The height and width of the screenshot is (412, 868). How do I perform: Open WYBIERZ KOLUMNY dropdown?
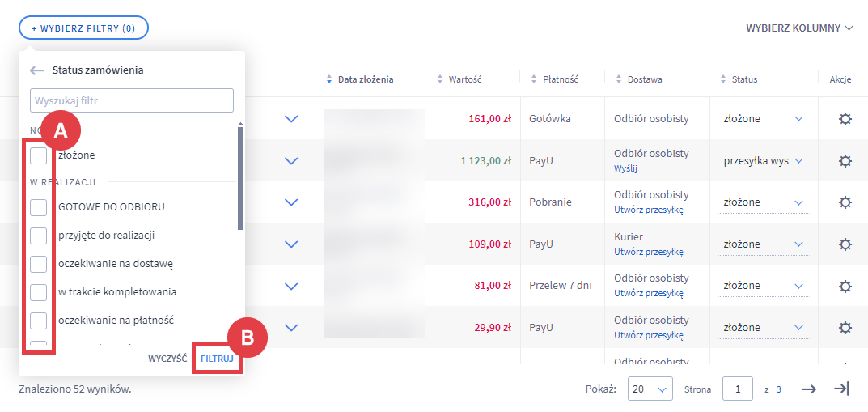[x=799, y=28]
